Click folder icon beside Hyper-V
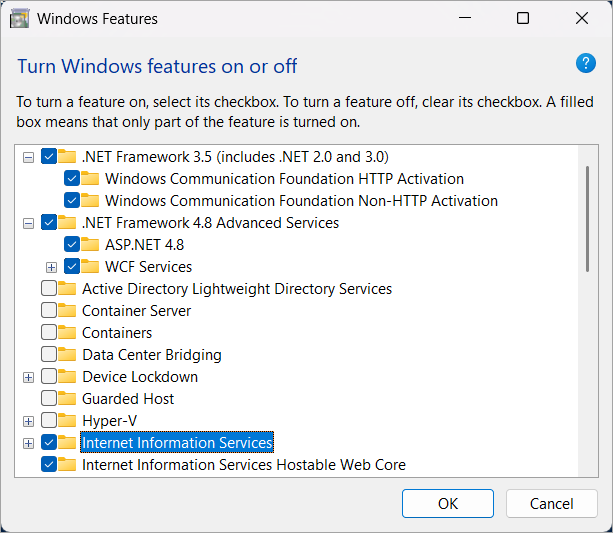 [x=67, y=420]
